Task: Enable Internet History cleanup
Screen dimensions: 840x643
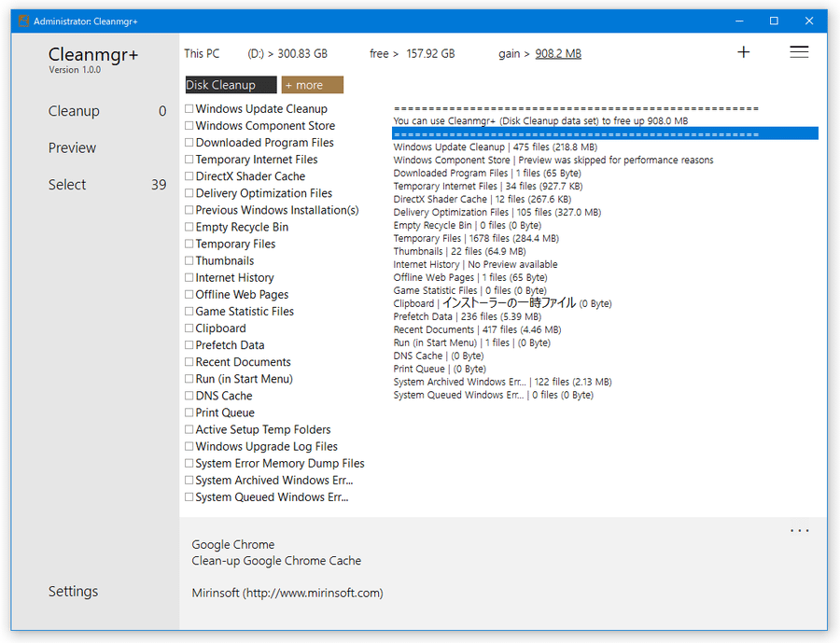Action: pos(189,277)
